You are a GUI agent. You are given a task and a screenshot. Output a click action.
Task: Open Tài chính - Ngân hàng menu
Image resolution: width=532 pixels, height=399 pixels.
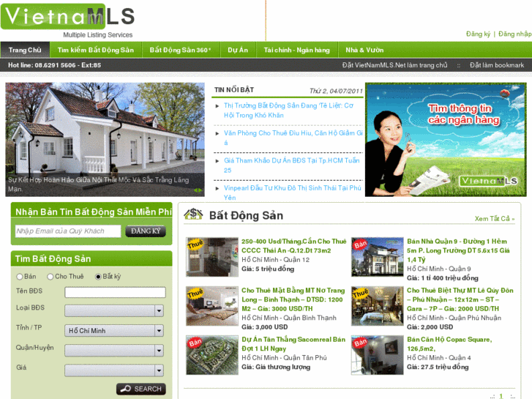tap(297, 50)
